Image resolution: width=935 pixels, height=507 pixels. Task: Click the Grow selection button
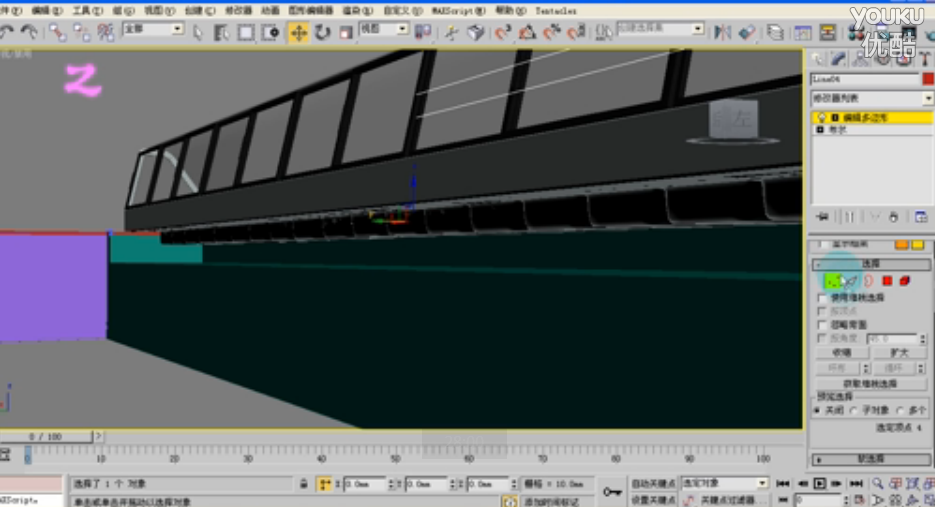(899, 353)
